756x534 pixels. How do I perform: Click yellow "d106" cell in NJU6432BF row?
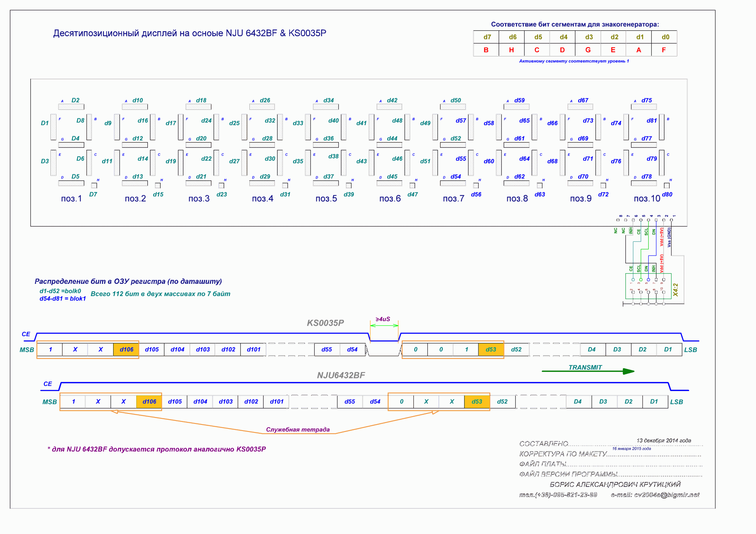click(149, 402)
